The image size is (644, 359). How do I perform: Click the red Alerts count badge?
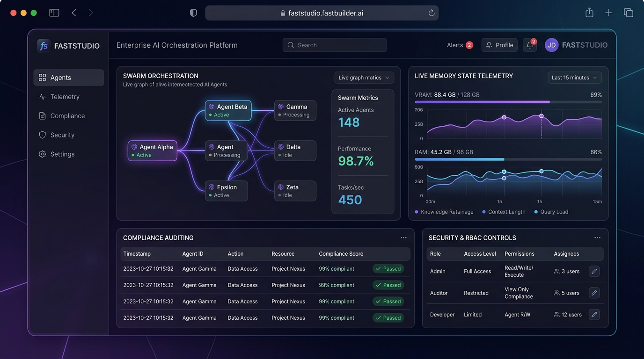pyautogui.click(x=469, y=45)
